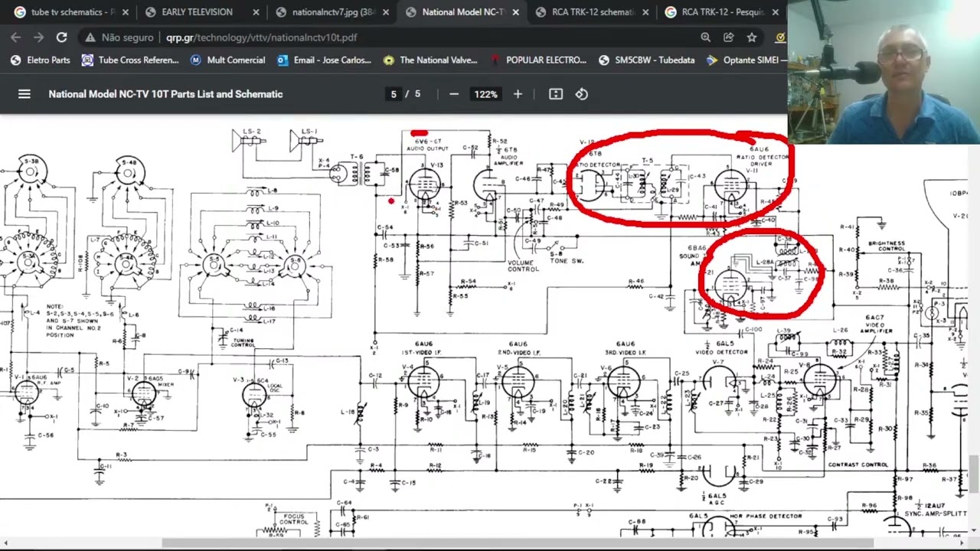Open the 'Email - Jose Carlos...' bookmark
980x551 pixels.
pos(324,60)
